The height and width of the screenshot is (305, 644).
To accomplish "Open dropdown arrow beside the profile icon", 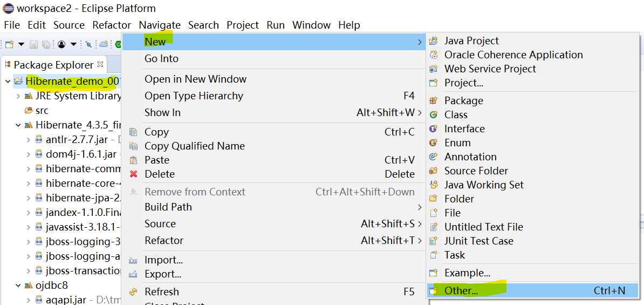I will (x=73, y=44).
